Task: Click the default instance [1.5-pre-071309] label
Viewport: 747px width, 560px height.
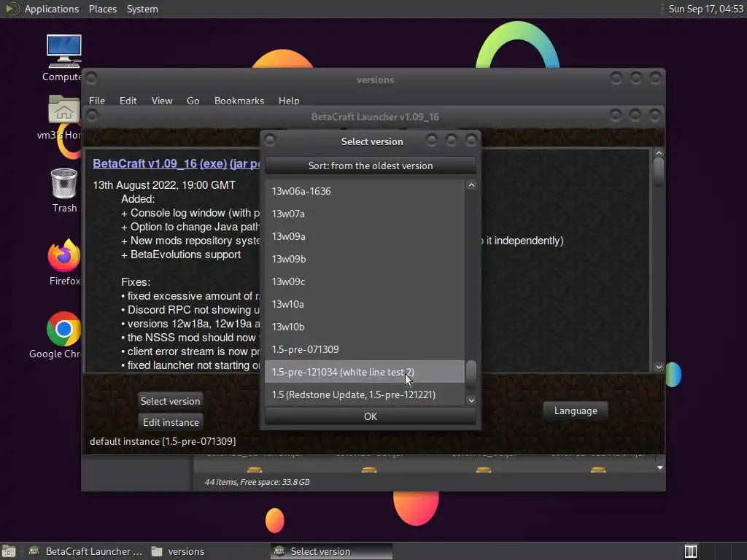Action: coord(163,441)
